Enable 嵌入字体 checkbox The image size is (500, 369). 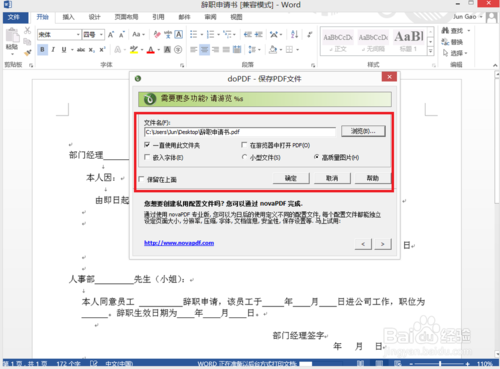(x=147, y=157)
